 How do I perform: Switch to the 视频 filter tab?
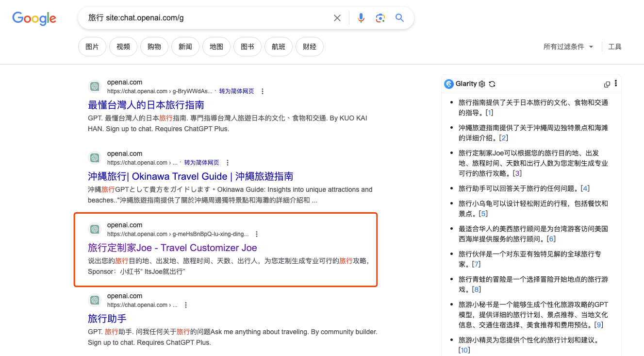pyautogui.click(x=123, y=47)
